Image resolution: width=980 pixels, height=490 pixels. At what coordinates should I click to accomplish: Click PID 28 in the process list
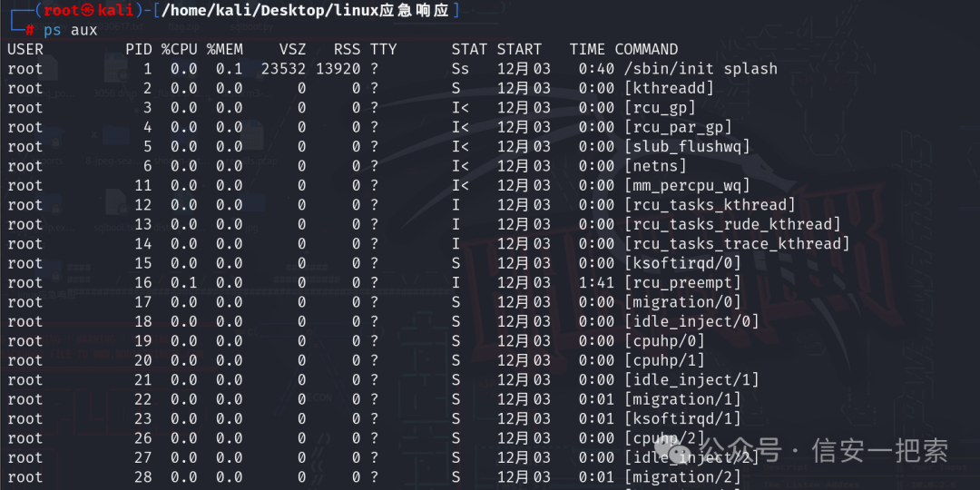143,477
